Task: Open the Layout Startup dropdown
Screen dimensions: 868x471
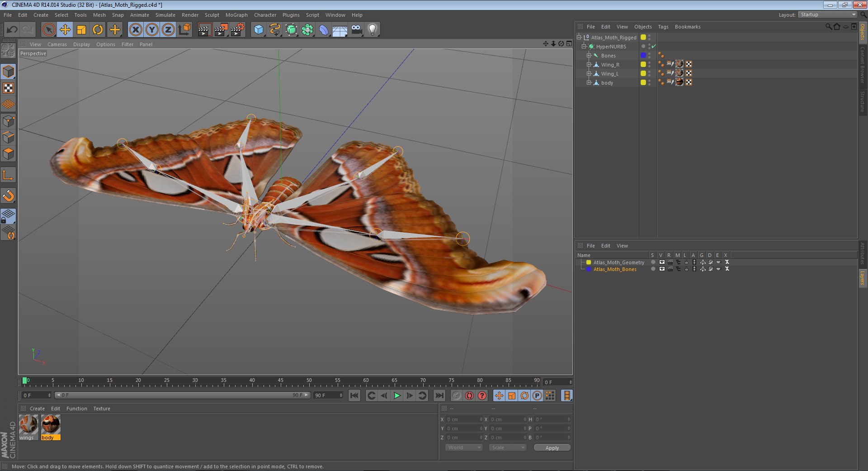Action: [x=827, y=14]
